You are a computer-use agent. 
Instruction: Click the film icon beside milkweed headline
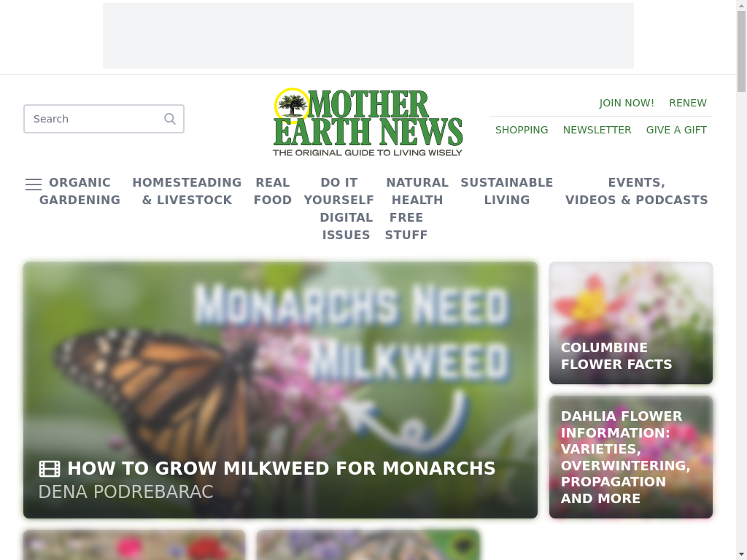pos(50,469)
